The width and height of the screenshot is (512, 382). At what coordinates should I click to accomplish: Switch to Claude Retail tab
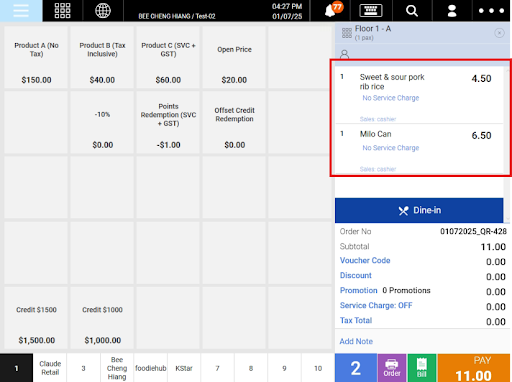coord(50,368)
